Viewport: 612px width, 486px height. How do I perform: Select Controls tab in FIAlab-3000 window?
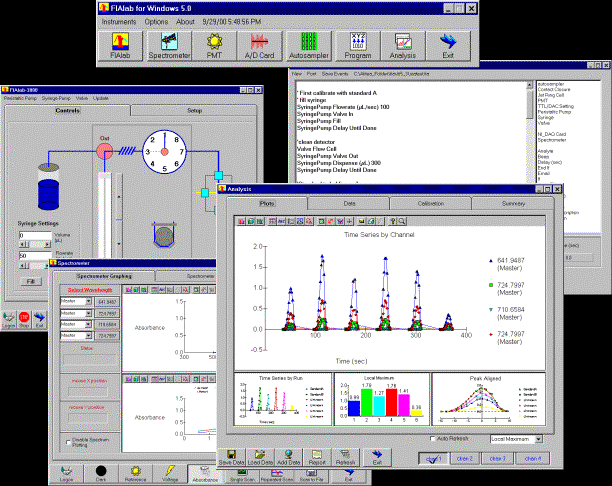tap(68, 110)
